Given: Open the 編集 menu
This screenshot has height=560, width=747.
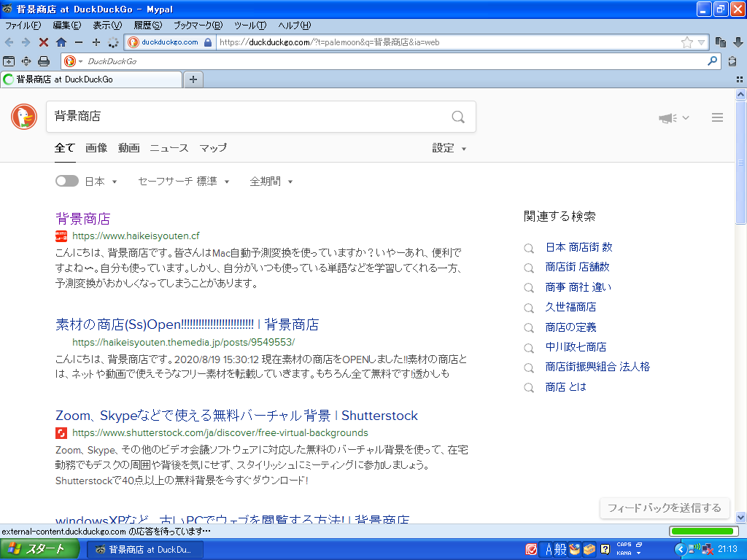Looking at the screenshot, I should [x=66, y=26].
